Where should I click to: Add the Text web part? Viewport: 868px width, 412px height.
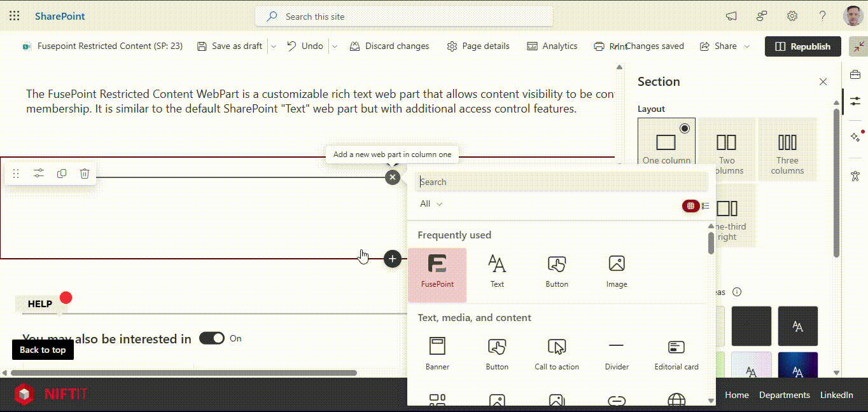click(x=497, y=271)
